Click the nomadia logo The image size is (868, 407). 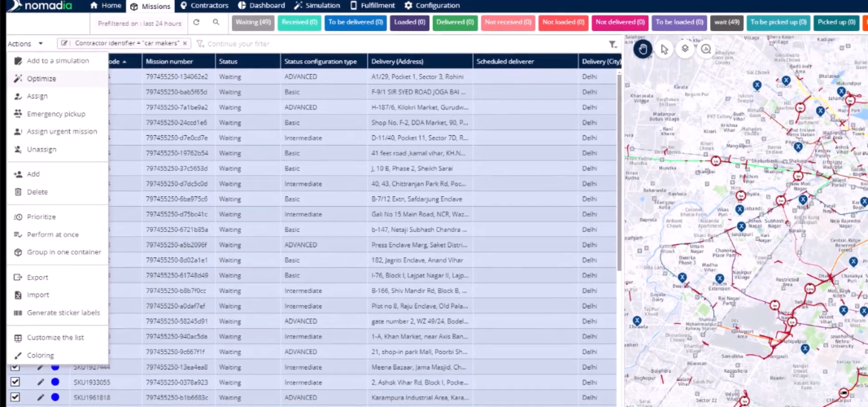[41, 6]
